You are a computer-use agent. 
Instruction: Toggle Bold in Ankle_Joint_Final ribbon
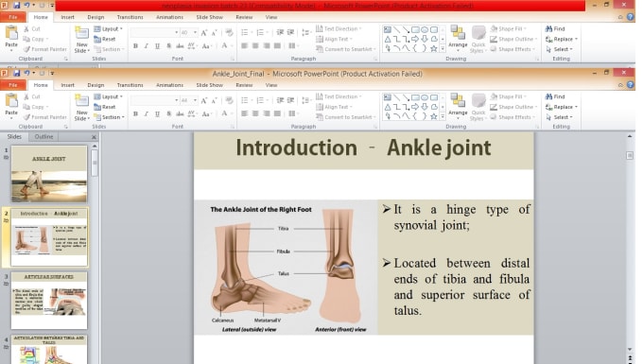click(x=135, y=114)
